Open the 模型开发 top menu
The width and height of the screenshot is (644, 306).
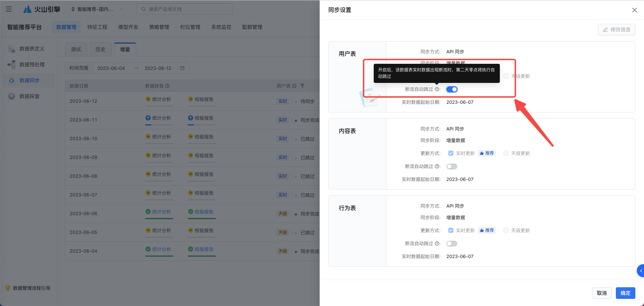128,27
